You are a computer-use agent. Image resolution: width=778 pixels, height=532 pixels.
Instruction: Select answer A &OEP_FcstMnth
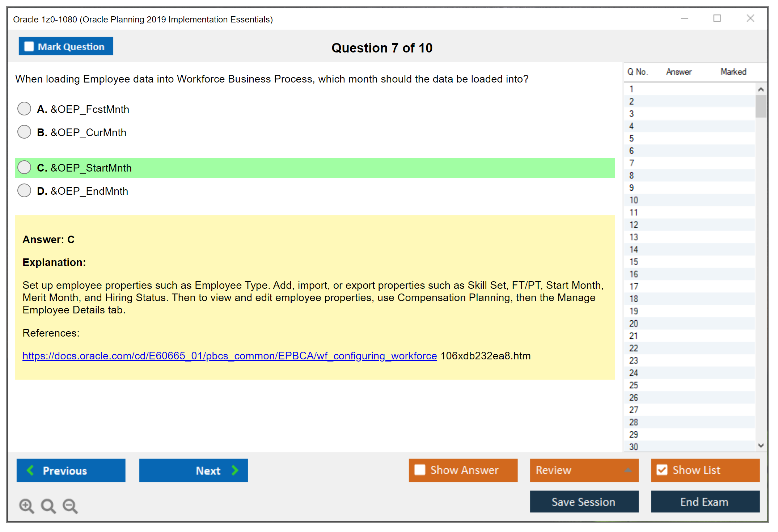[x=24, y=109]
